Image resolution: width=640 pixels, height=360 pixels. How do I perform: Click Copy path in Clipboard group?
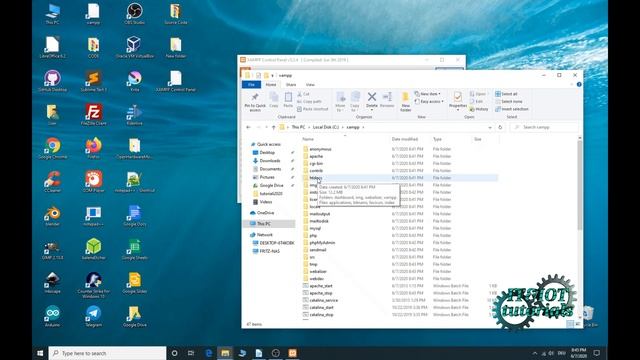point(309,101)
